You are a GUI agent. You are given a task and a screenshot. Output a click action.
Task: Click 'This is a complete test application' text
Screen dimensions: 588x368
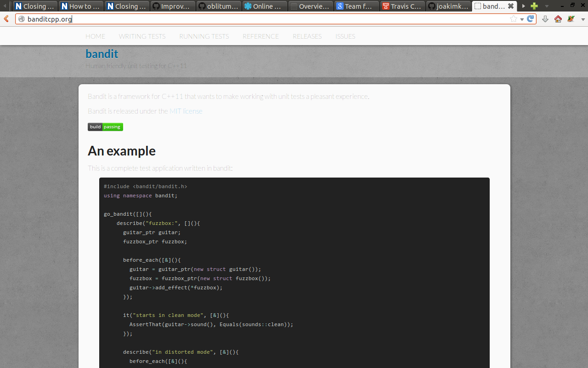click(x=160, y=168)
